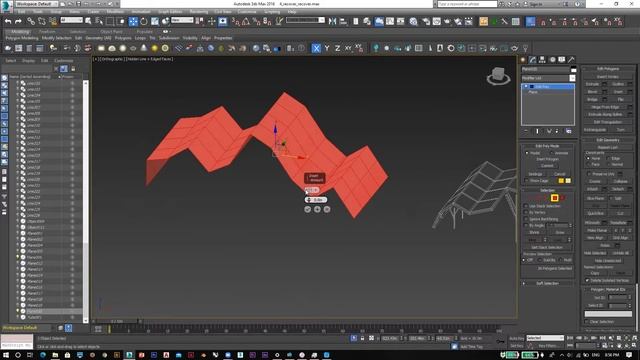The width and height of the screenshot is (640, 360).
Task: Toggle the Percent Snap tool
Action: pos(256,21)
